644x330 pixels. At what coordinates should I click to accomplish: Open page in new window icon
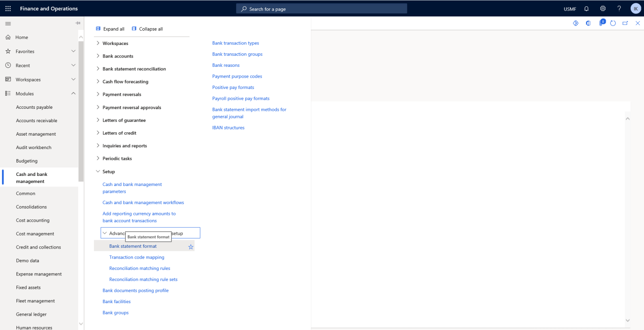click(x=625, y=23)
